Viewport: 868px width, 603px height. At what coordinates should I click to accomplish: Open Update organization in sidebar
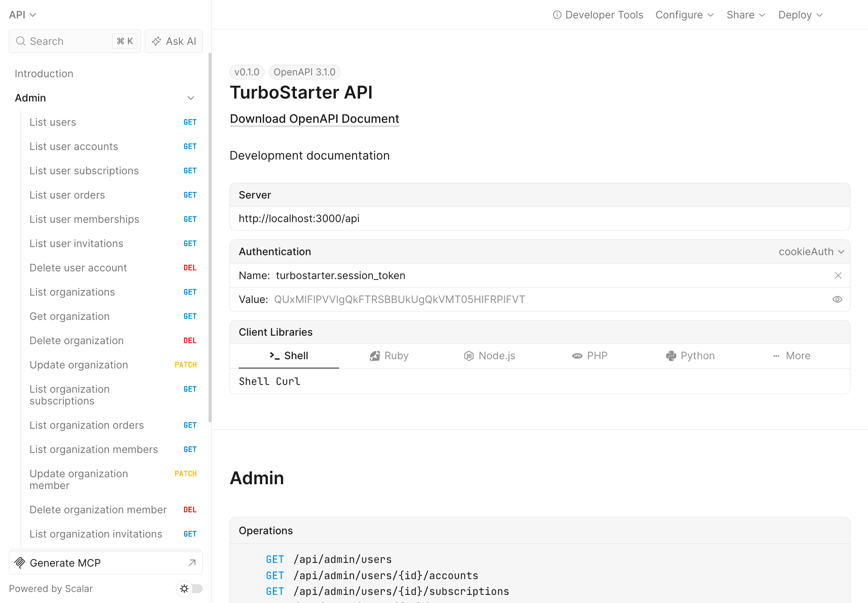[113, 365]
